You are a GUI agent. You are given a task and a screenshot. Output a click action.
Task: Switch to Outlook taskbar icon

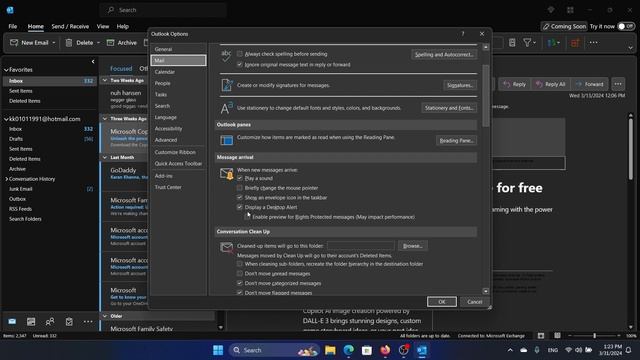(422, 350)
